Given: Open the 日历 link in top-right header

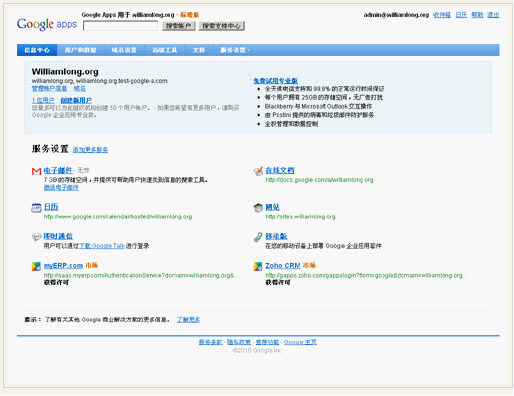Looking at the screenshot, I should point(461,15).
